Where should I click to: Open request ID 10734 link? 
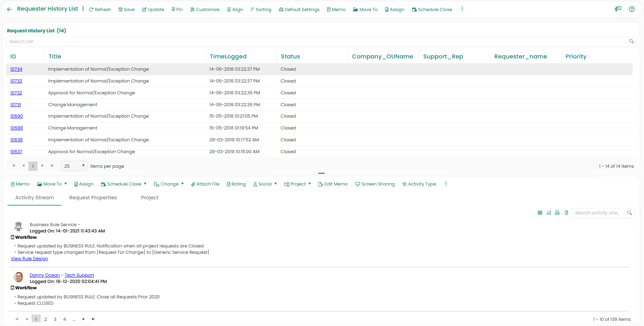(16, 69)
